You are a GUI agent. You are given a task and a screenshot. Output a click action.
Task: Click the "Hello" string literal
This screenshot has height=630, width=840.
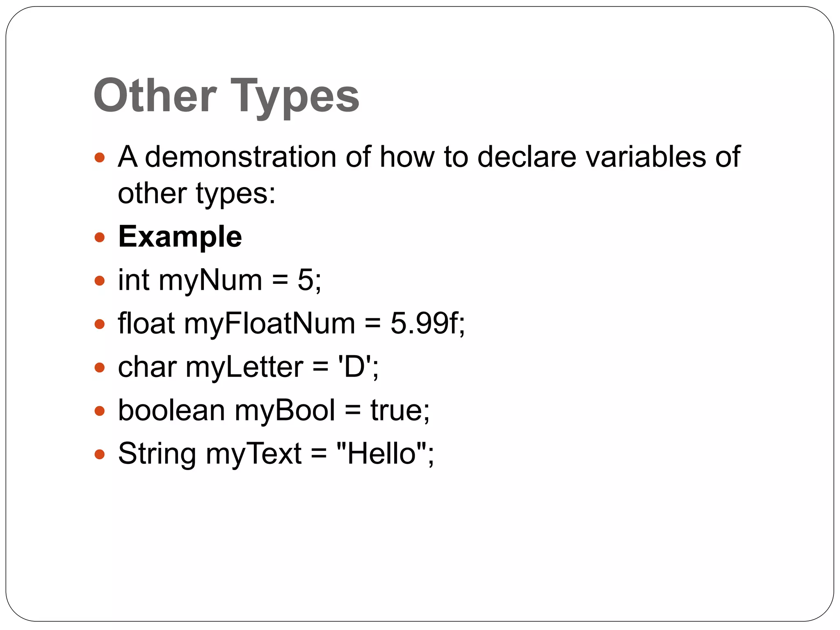click(x=381, y=454)
